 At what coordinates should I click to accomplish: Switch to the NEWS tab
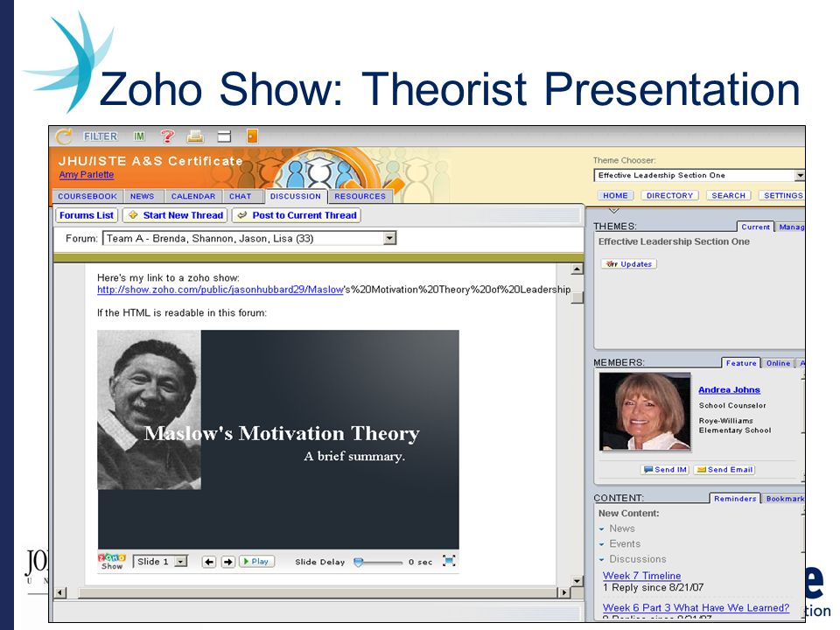142,196
